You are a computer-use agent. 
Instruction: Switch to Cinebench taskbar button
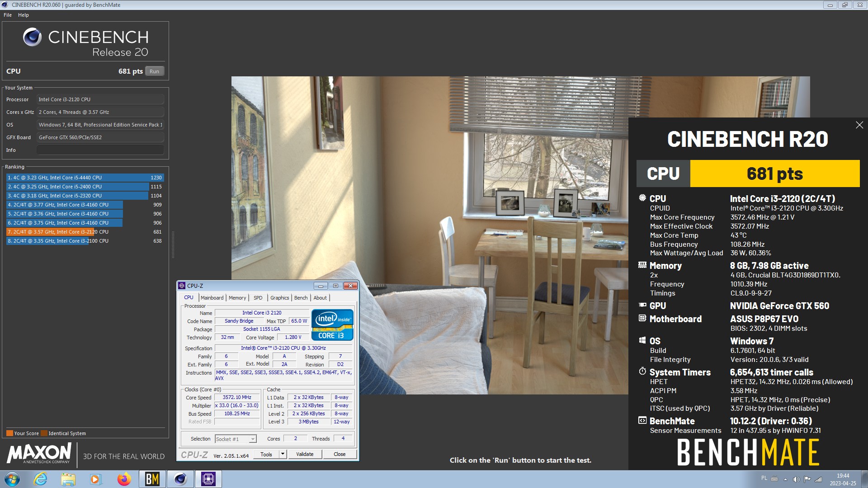point(180,479)
